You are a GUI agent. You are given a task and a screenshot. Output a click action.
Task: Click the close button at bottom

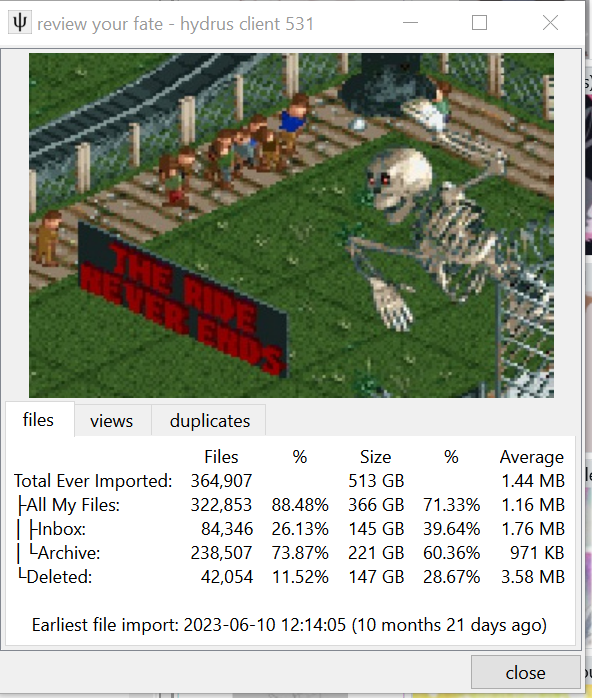[x=525, y=673]
